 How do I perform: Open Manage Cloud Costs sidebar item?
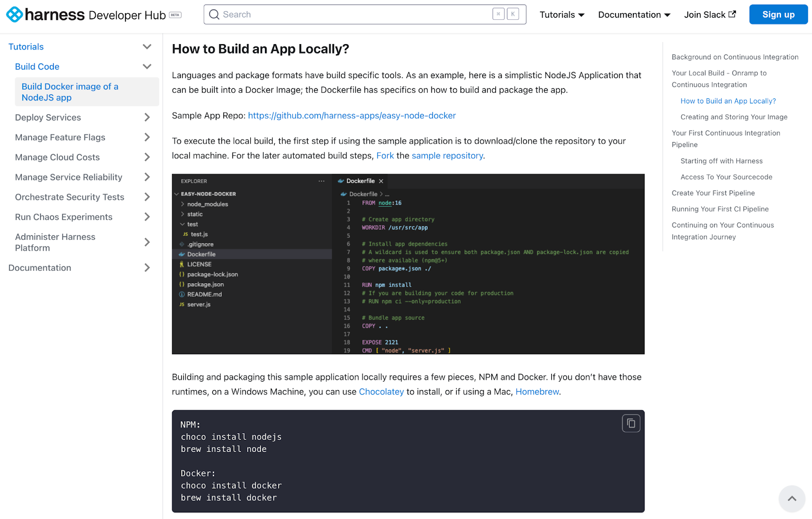click(x=57, y=157)
